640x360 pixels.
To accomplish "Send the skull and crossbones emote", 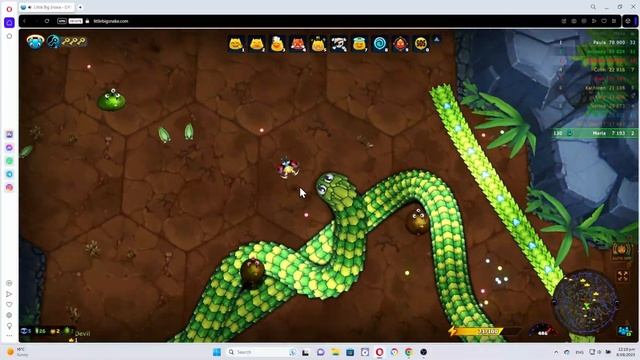I will click(339, 44).
